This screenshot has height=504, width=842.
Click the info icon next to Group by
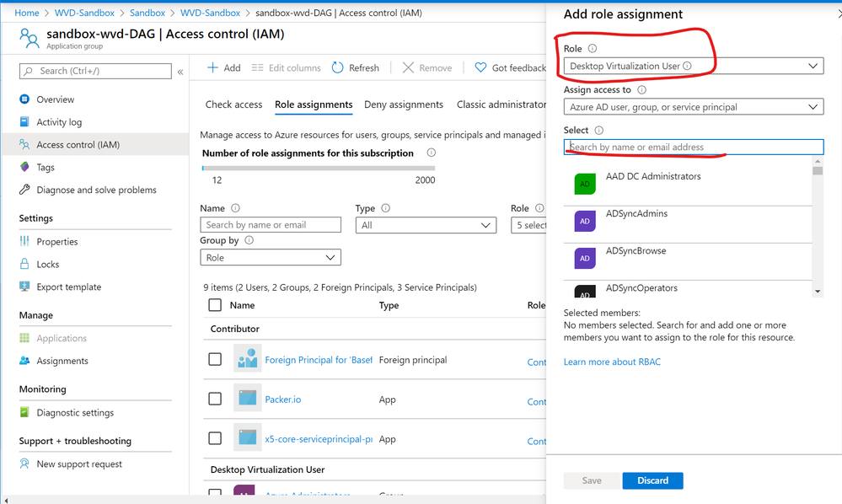pyautogui.click(x=249, y=240)
